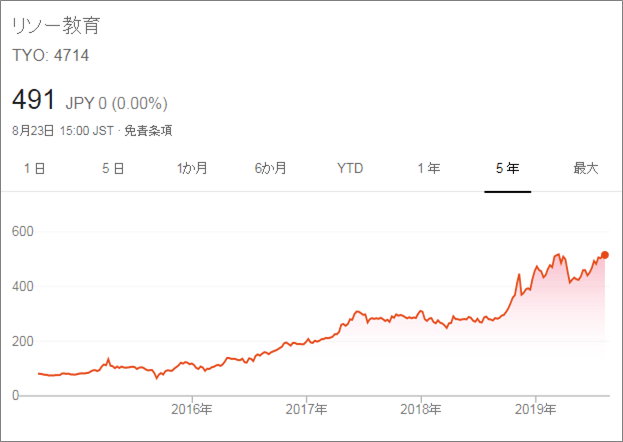Select the 1日 time range tab
The width and height of the screenshot is (623, 442).
point(35,168)
